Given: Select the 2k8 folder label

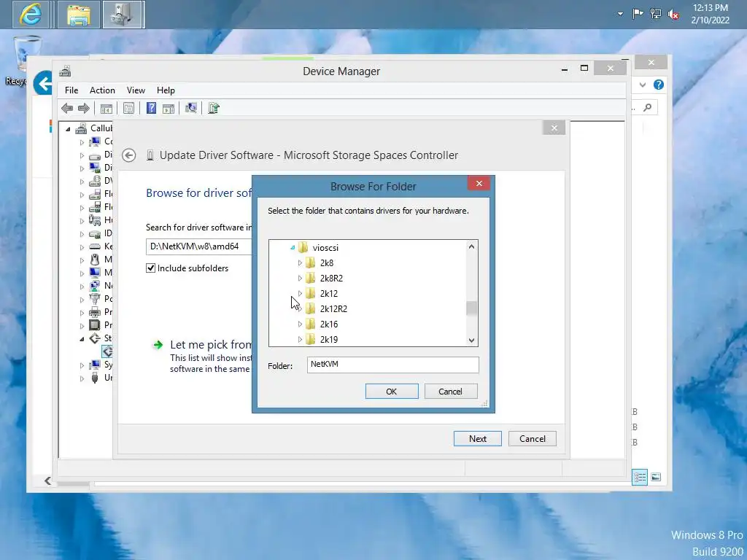Looking at the screenshot, I should tap(327, 262).
